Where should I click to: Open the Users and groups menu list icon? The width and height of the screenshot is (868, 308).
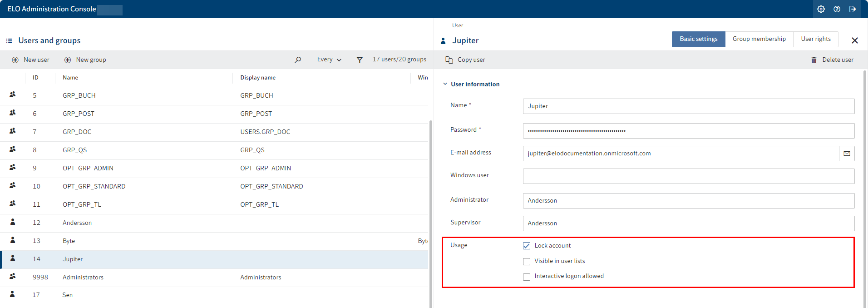coord(9,41)
